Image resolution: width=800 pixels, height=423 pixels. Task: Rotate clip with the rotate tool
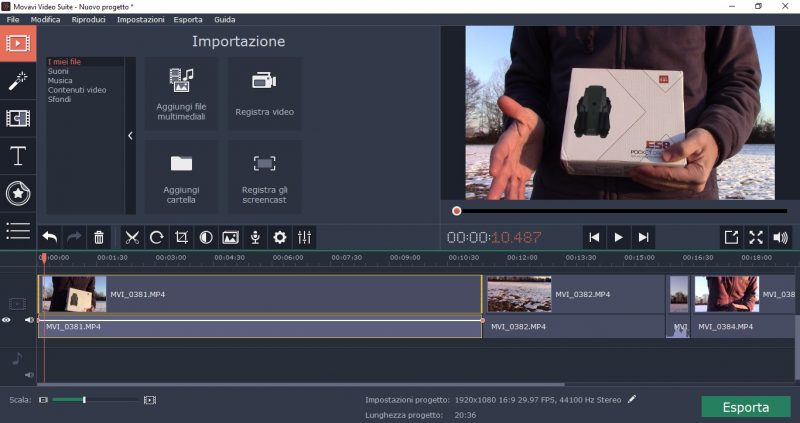click(157, 237)
